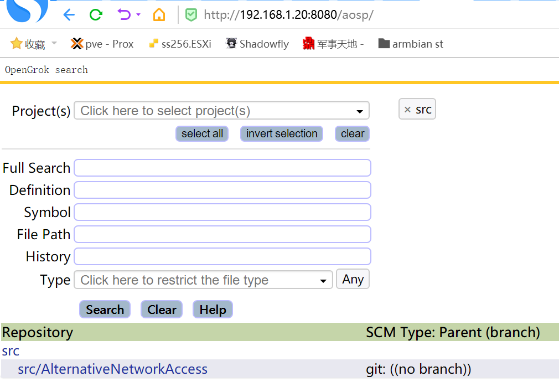Open the Help button

[x=213, y=310]
